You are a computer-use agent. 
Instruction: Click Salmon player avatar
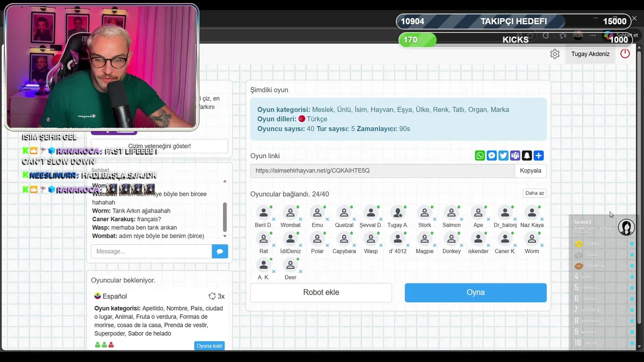point(451,213)
